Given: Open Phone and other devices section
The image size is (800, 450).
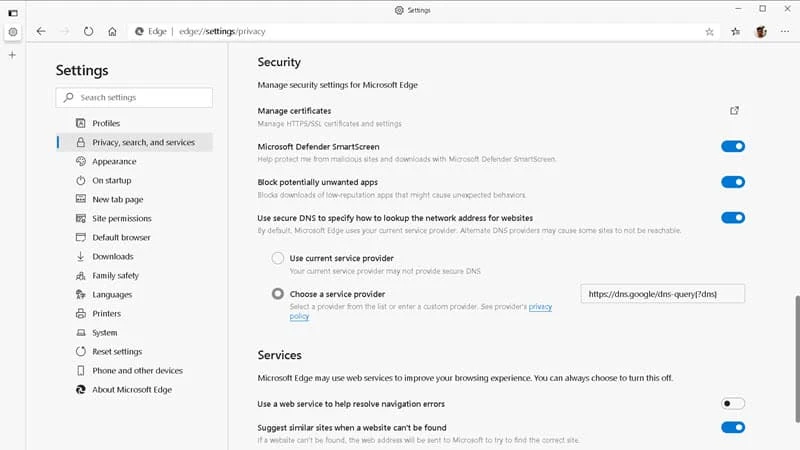Looking at the screenshot, I should click(135, 370).
